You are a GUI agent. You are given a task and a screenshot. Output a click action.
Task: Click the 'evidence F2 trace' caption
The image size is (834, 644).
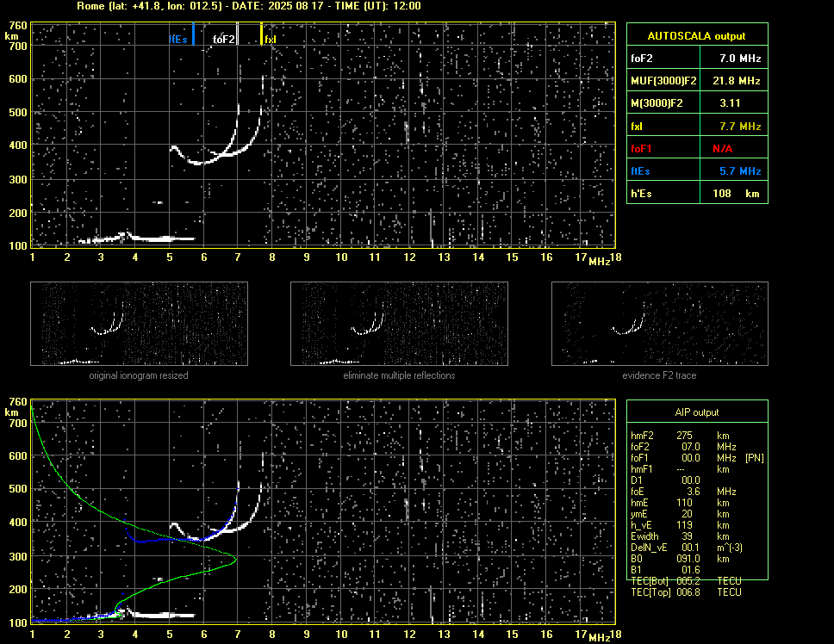(x=660, y=375)
